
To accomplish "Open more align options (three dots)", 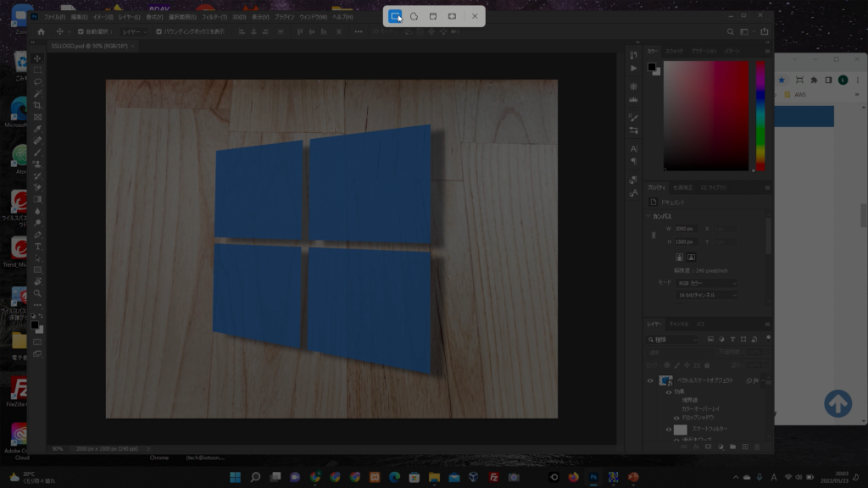I will [x=359, y=32].
